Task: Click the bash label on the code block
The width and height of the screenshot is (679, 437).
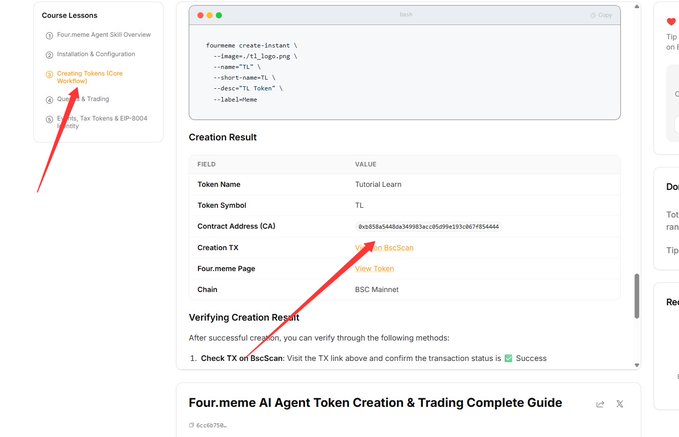Action: [x=406, y=15]
